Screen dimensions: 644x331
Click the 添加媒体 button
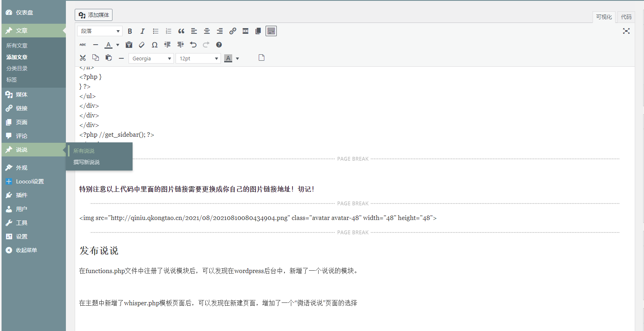click(94, 15)
